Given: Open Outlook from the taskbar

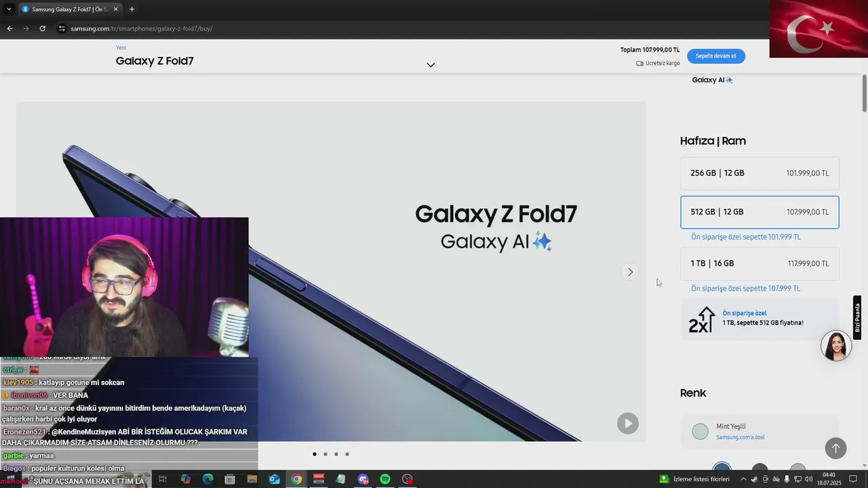Looking at the screenshot, I should click(x=274, y=479).
